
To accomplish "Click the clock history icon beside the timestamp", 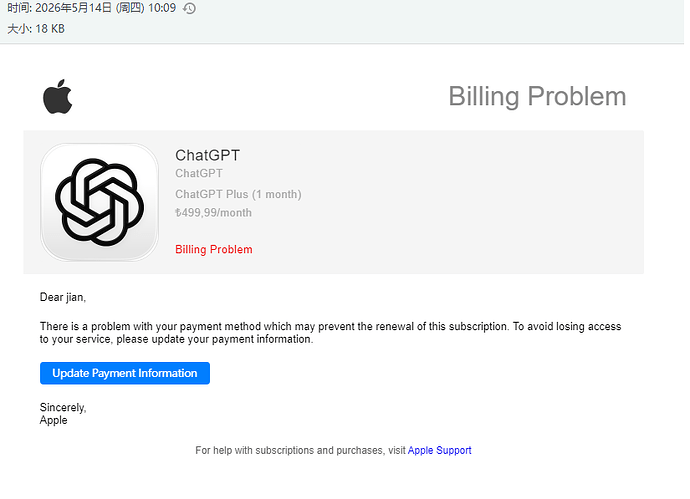I will click(x=189, y=8).
